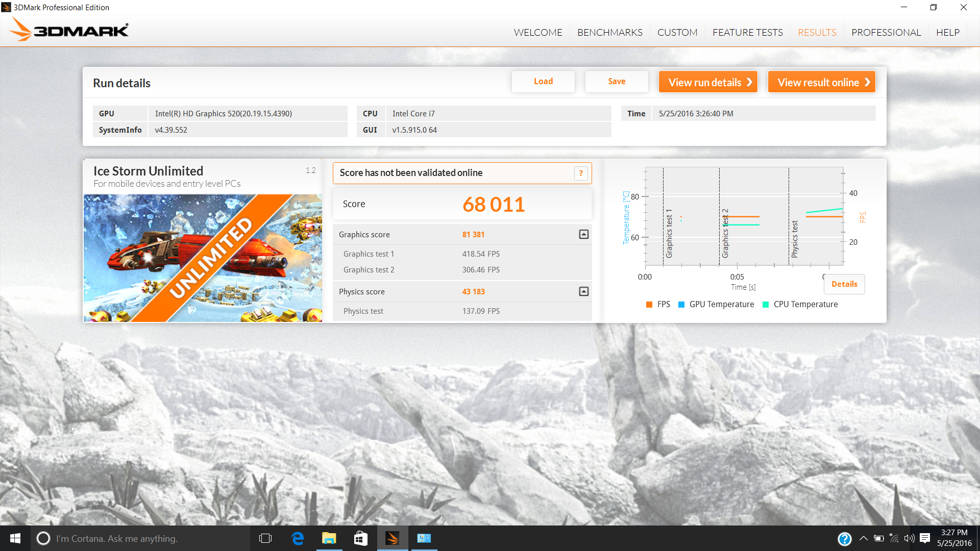This screenshot has width=980, height=551.
Task: Open the PROFESSIONAL tab
Action: point(886,32)
